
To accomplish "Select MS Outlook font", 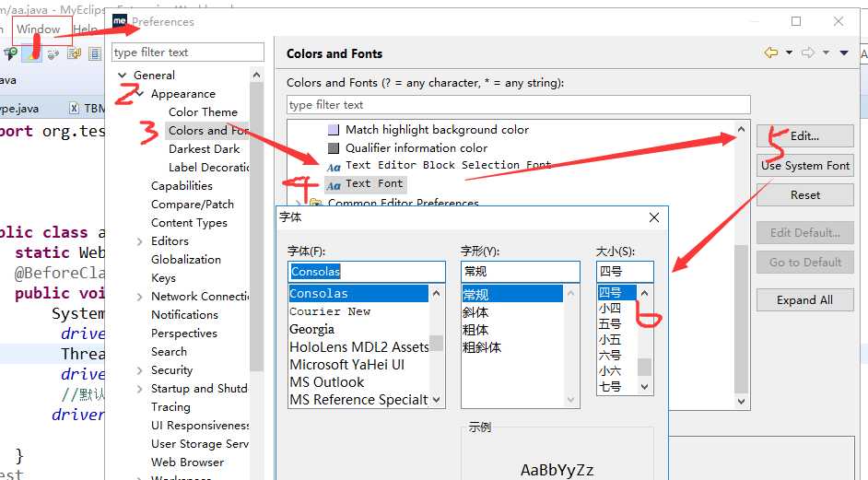I will [326, 382].
